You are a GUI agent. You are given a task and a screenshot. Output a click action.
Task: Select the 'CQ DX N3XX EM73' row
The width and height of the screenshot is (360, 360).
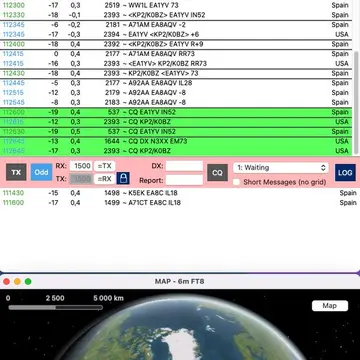(176, 141)
